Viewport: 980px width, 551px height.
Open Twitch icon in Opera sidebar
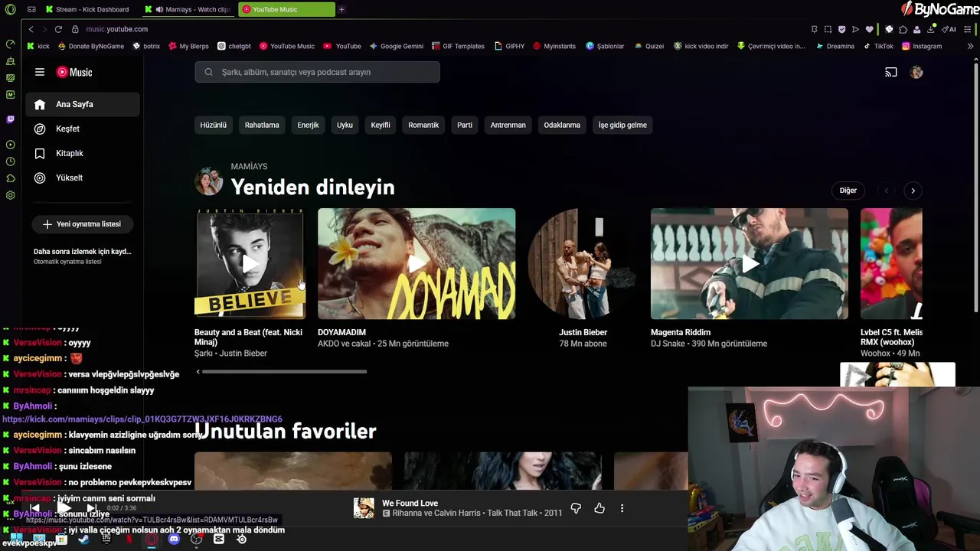(10, 119)
